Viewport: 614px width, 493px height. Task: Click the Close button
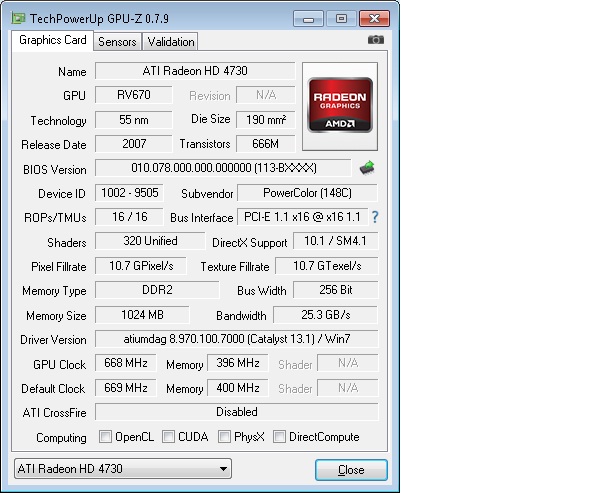(351, 470)
